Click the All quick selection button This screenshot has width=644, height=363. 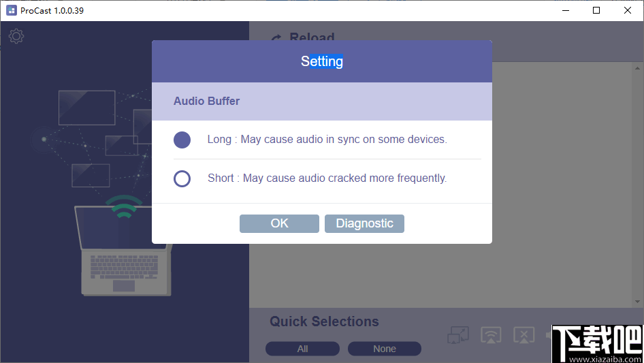coord(302,349)
